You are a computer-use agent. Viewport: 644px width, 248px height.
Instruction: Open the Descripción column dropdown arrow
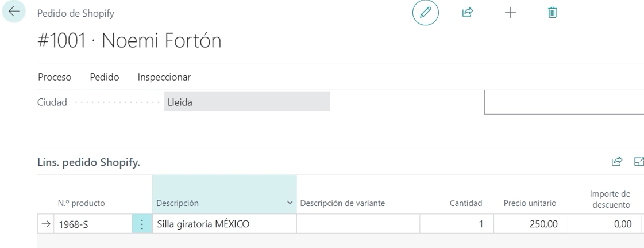coord(288,203)
